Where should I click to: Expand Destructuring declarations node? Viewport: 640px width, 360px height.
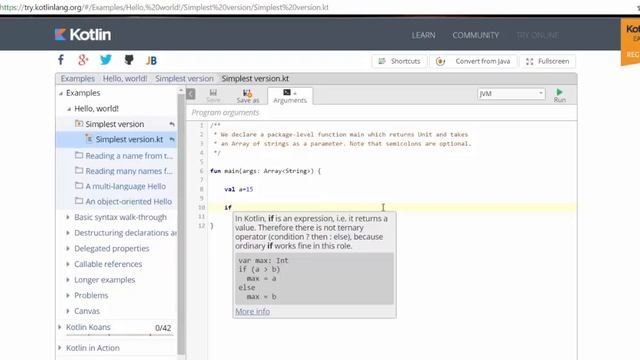point(68,233)
